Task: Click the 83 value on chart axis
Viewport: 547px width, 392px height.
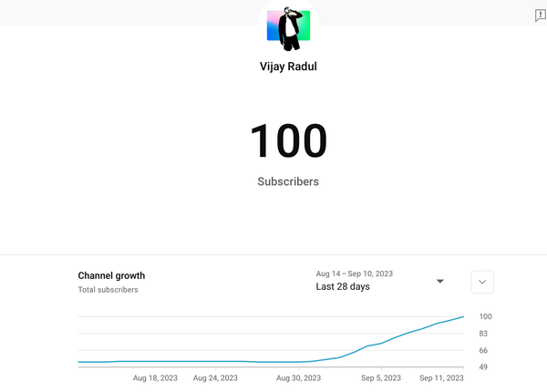Action: [483, 334]
